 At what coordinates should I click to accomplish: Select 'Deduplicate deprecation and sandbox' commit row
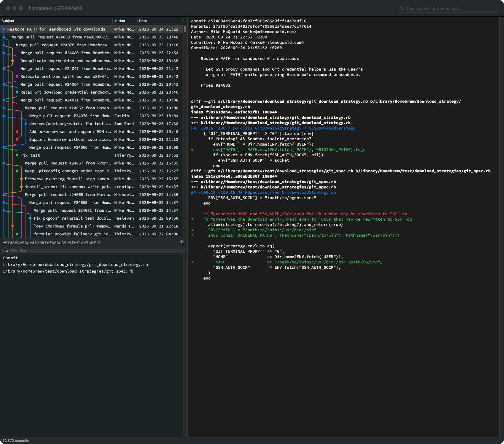tap(91, 61)
